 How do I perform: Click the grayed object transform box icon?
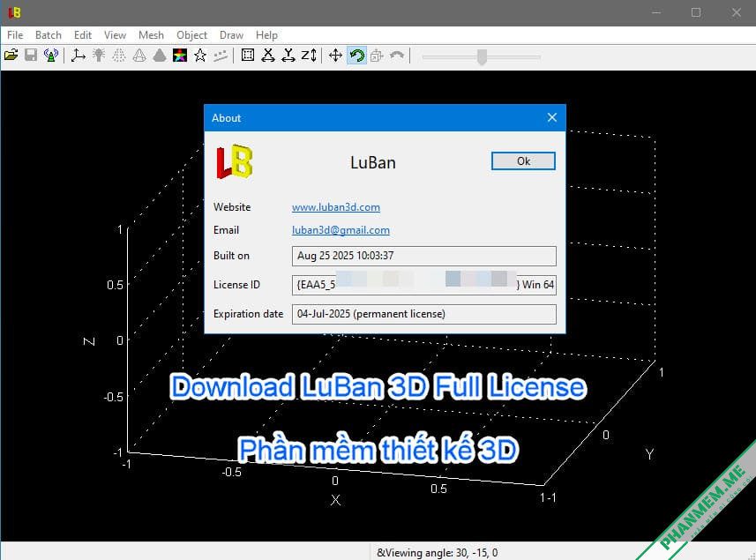(377, 56)
